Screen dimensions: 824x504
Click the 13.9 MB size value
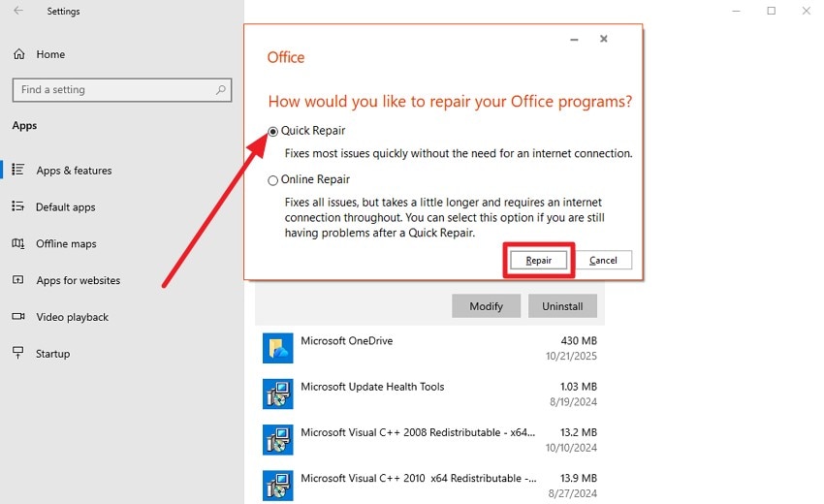(579, 478)
